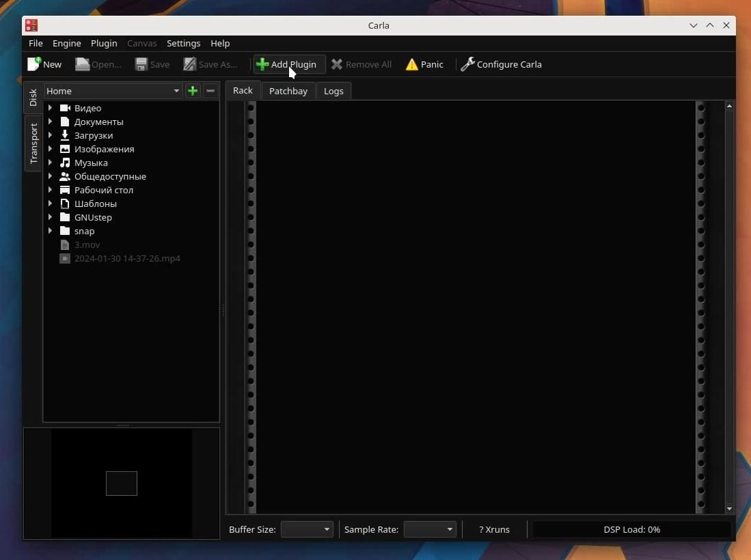Expand the Шаблоны folder arrow
Viewport: 751px width, 560px height.
51,204
